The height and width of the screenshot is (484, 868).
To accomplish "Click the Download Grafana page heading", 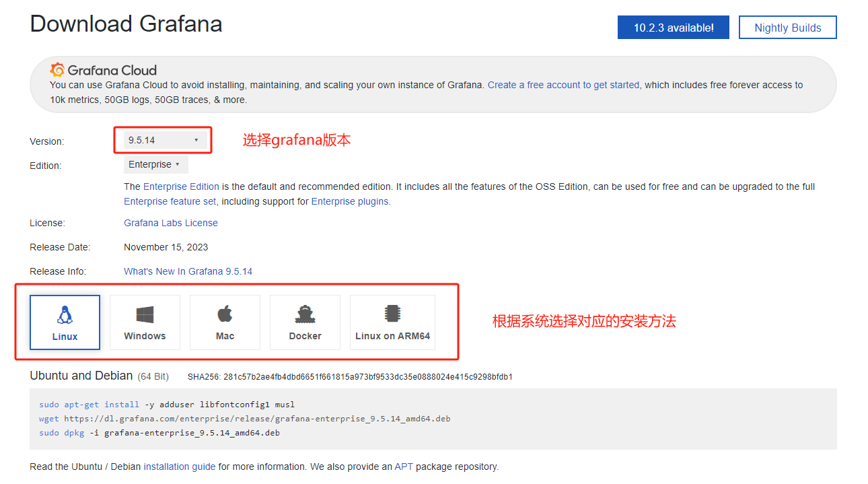I will [126, 24].
